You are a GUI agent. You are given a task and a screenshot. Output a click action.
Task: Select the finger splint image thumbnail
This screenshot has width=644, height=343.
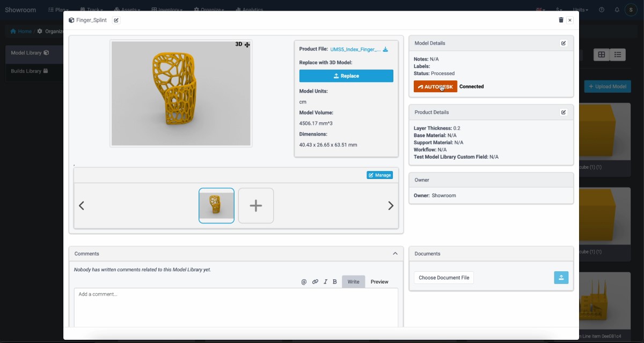(216, 205)
